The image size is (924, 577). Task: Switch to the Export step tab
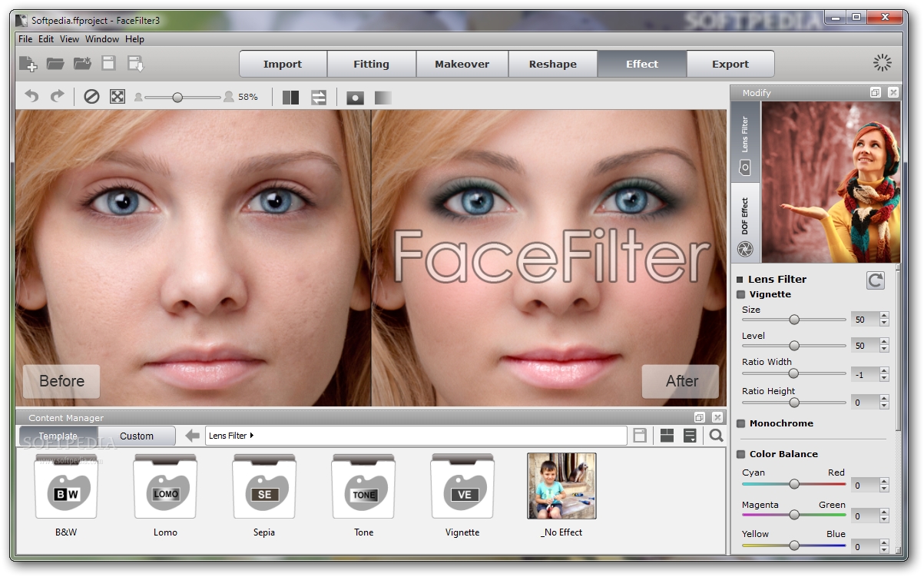point(730,64)
